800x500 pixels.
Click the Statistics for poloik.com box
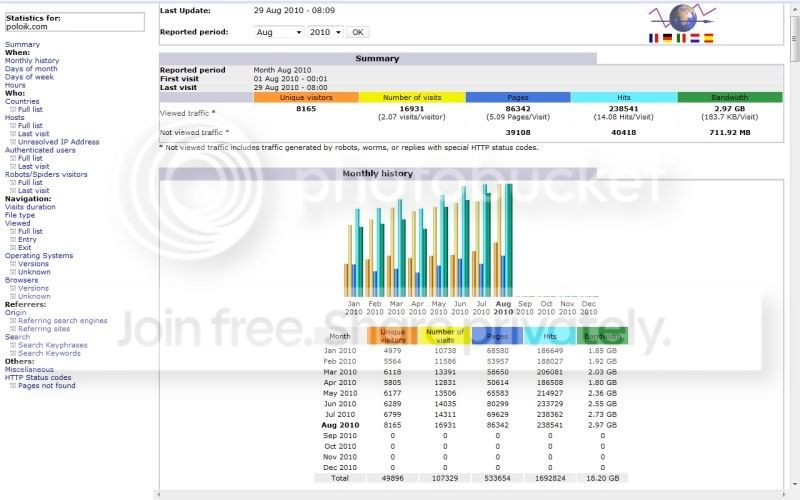coord(74,22)
